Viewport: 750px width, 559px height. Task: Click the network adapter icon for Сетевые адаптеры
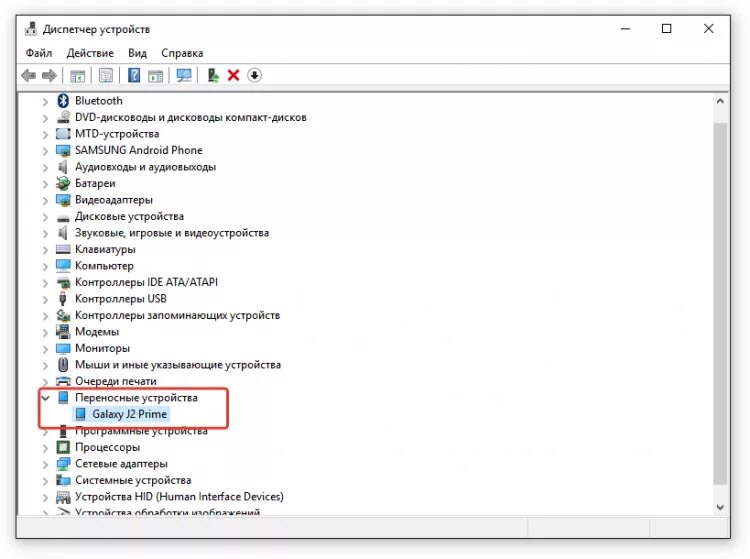coord(63,464)
